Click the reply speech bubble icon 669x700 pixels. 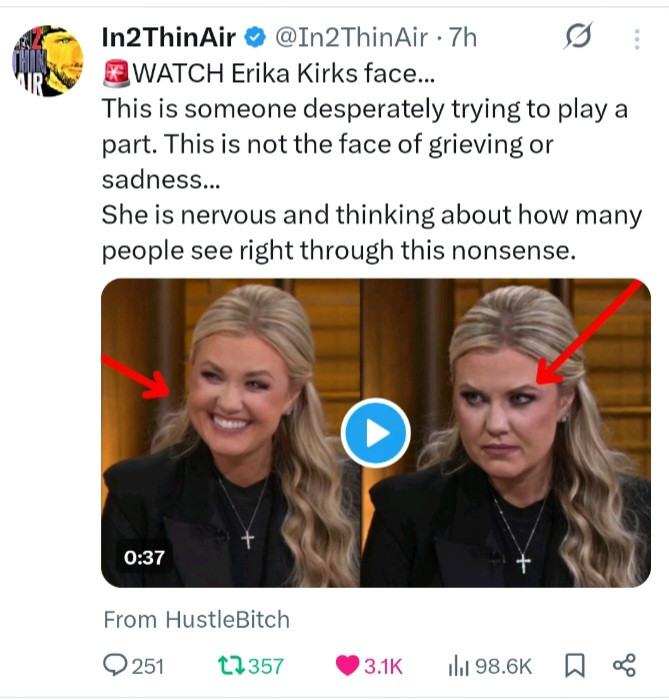pyautogui.click(x=117, y=666)
